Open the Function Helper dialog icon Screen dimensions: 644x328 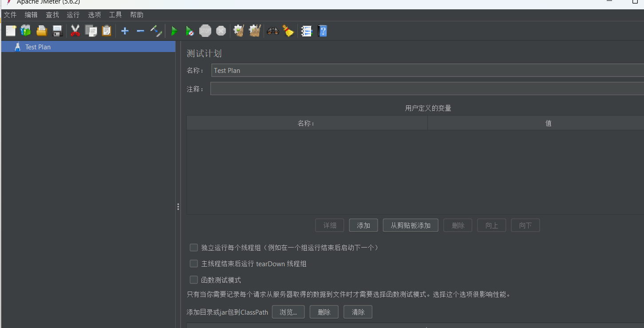(306, 31)
